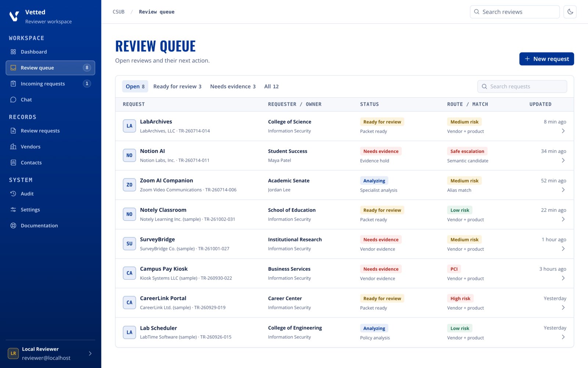588x368 pixels.
Task: Click the Search requests field
Action: click(x=522, y=86)
